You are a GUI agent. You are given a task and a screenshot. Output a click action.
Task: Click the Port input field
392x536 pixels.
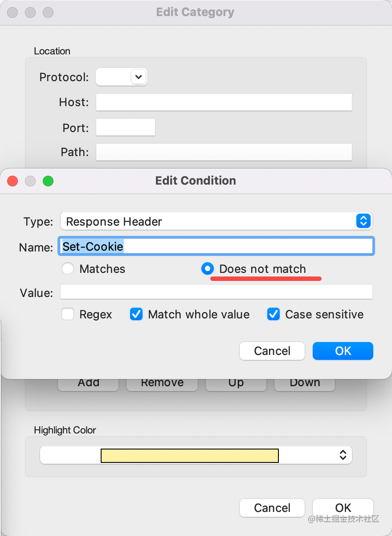coord(126,127)
